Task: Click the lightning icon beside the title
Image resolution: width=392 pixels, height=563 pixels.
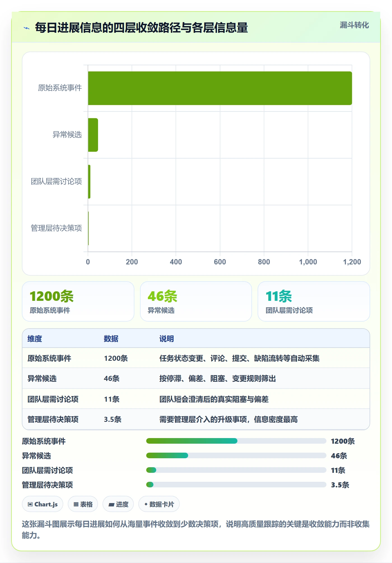Action: pos(27,28)
